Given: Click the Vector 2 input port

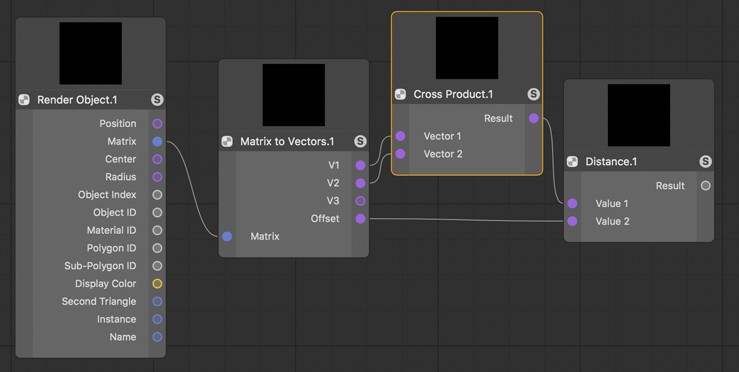Looking at the screenshot, I should click(400, 154).
